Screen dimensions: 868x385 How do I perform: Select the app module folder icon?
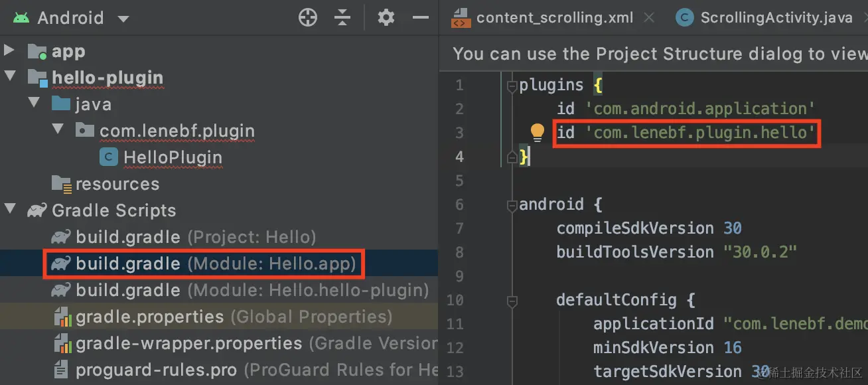[x=37, y=51]
